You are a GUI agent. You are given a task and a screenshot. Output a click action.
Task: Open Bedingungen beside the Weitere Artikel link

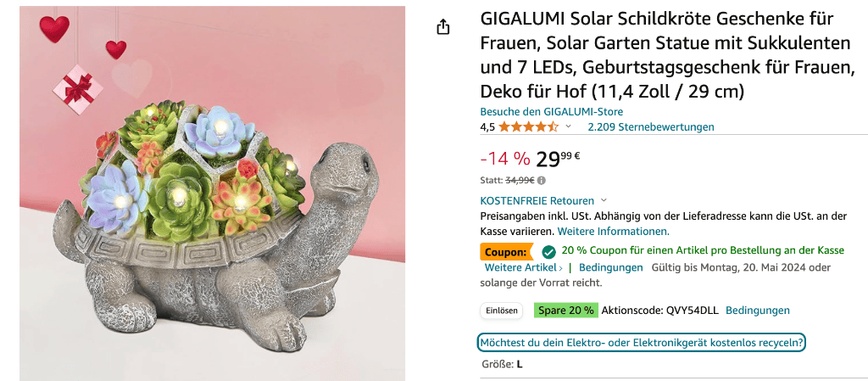610,267
